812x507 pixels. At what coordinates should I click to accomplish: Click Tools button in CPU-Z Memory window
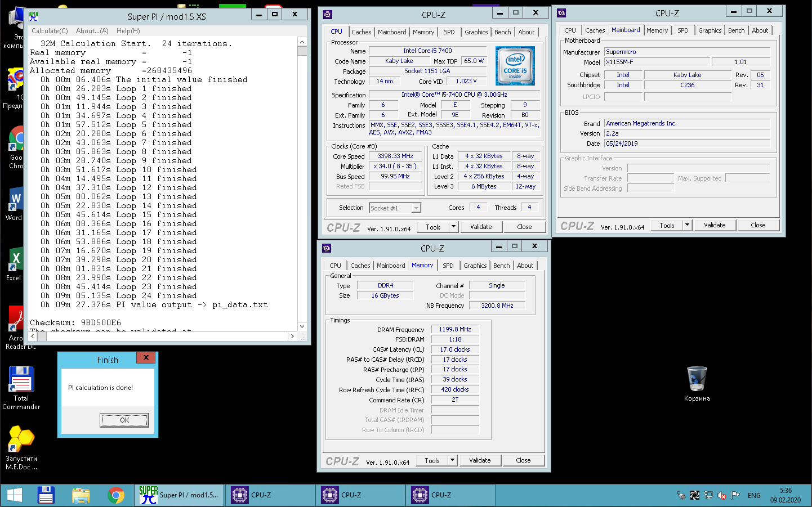432,460
